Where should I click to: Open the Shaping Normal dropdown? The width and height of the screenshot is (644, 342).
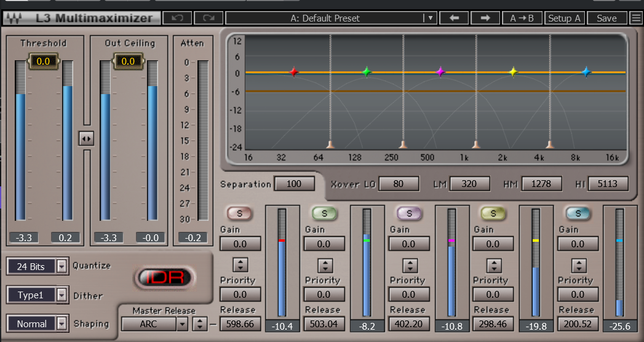point(62,324)
